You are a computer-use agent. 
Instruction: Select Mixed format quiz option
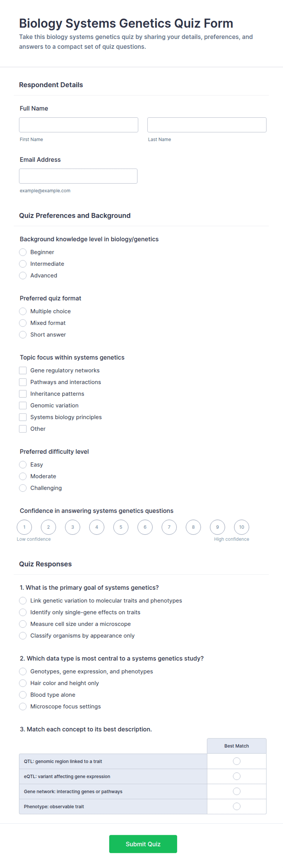23,323
